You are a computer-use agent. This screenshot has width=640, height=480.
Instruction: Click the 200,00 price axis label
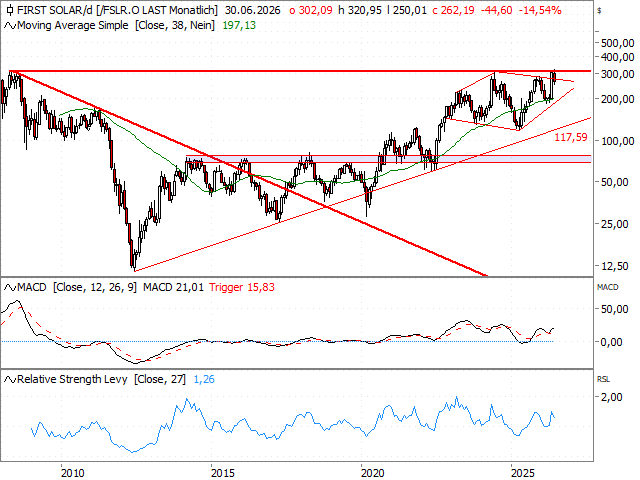(x=618, y=99)
